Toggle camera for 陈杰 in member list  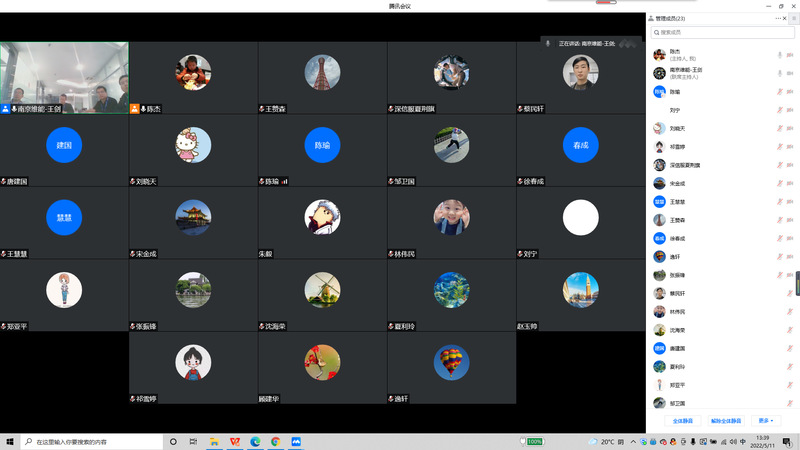coord(790,55)
